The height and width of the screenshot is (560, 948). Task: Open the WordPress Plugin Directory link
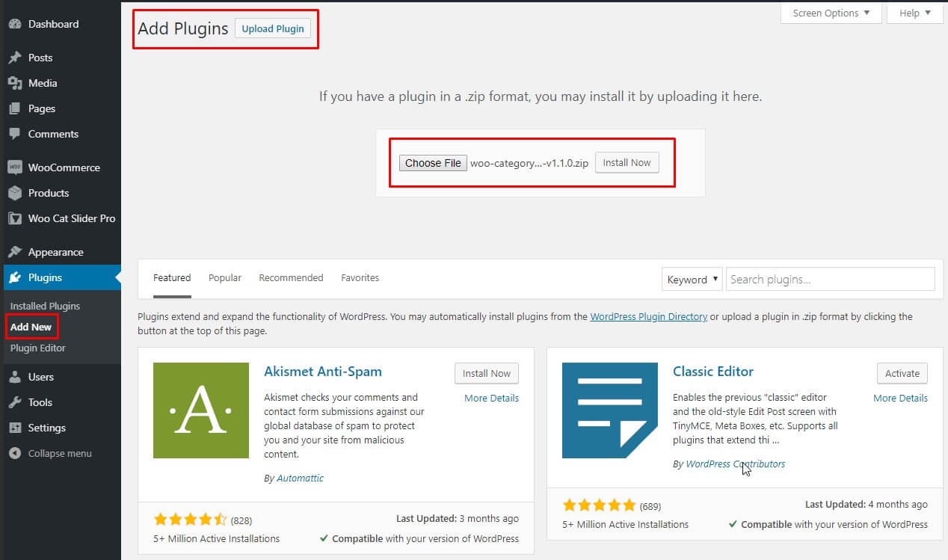(x=648, y=317)
